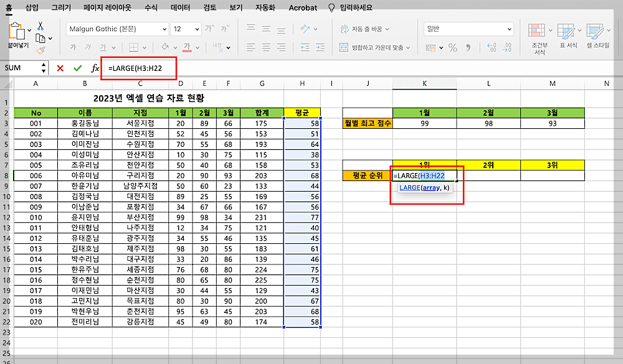Apply fill color with the paint bucket icon
The width and height of the screenshot is (623, 364).
pyautogui.click(x=165, y=47)
